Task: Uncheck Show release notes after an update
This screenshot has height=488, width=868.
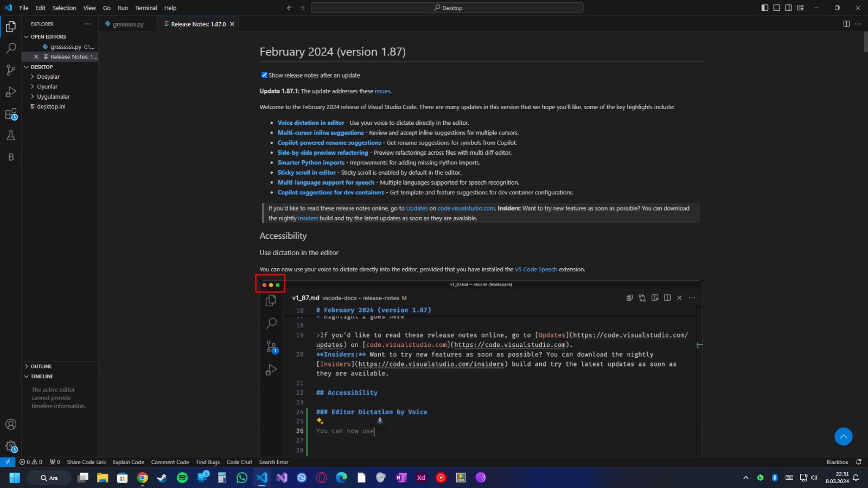Action: click(x=264, y=75)
